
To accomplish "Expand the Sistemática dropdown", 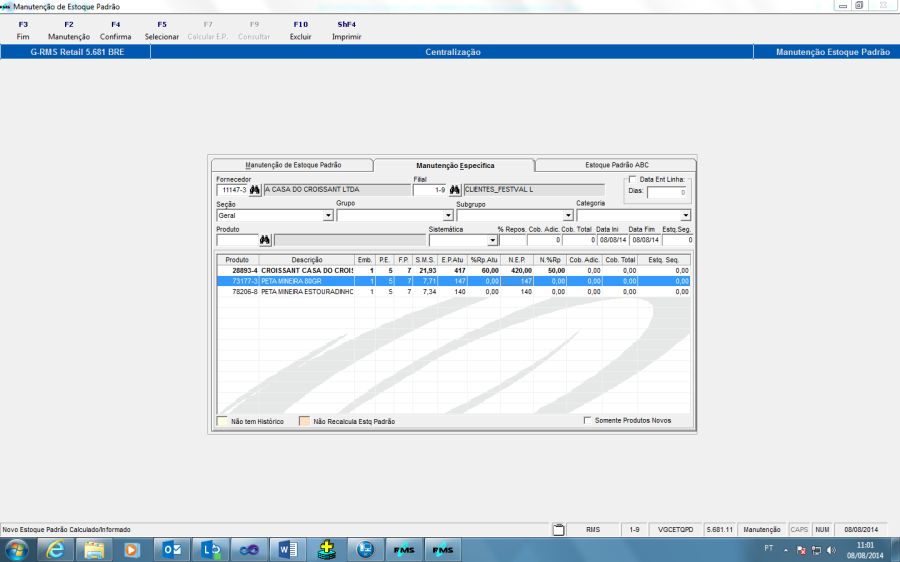I will (492, 240).
